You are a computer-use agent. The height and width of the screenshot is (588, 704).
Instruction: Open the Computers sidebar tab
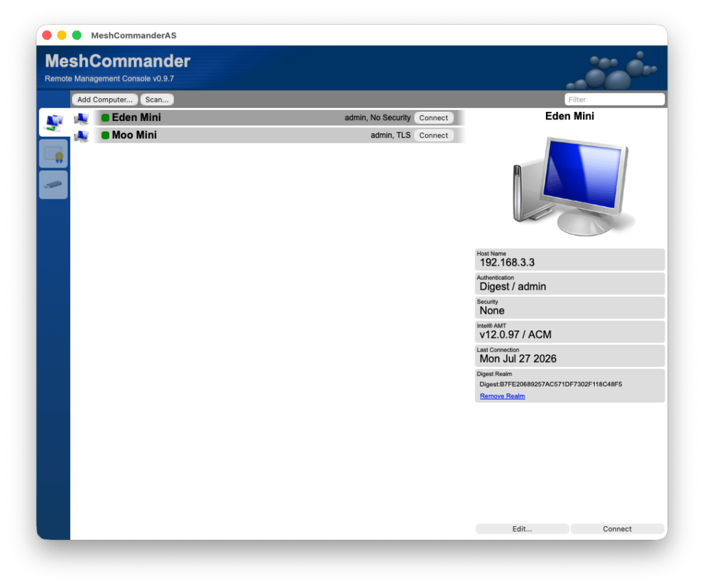coord(54,122)
